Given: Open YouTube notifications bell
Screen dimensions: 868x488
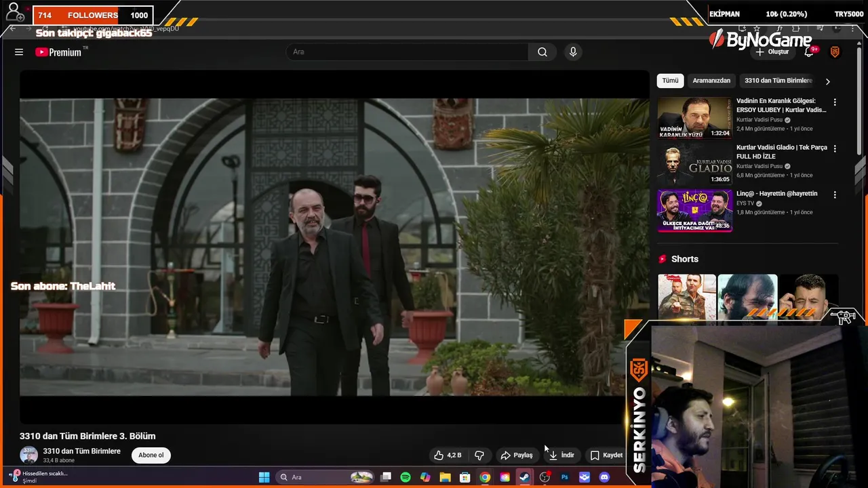Looking at the screenshot, I should (x=809, y=52).
